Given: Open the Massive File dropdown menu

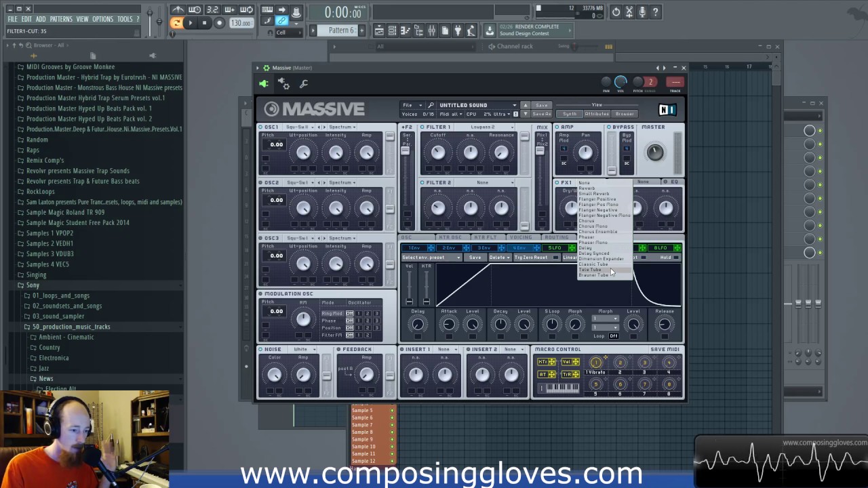Looking at the screenshot, I should pos(412,105).
